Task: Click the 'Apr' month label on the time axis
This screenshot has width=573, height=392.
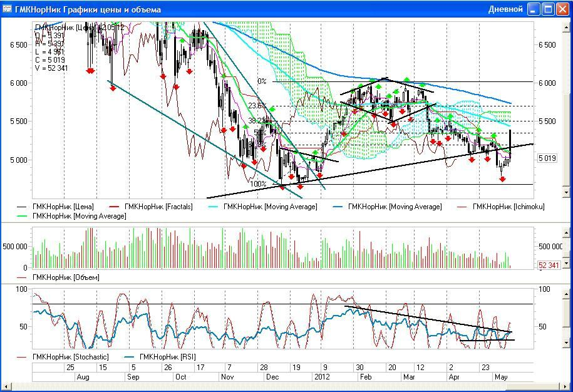Action: tap(454, 377)
